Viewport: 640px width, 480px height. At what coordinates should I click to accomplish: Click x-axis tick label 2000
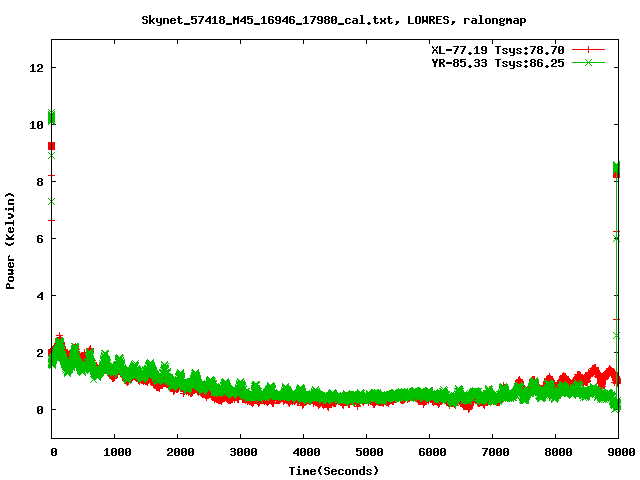180,452
